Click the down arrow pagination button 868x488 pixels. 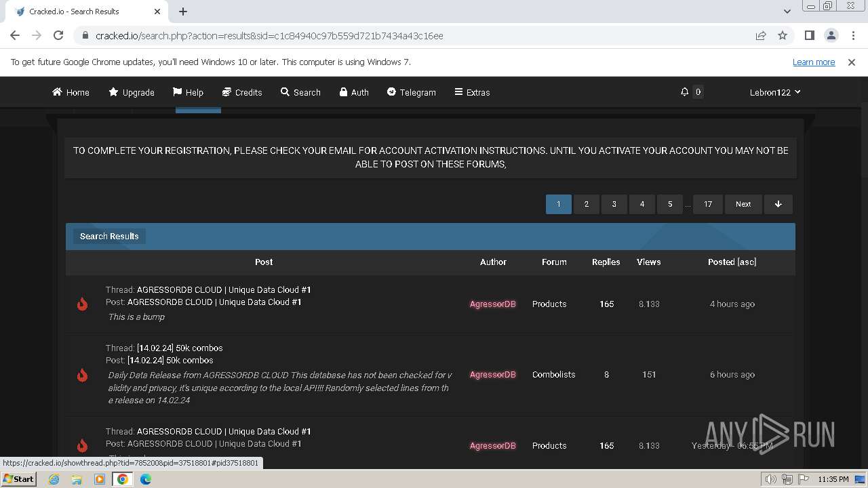[x=778, y=204]
